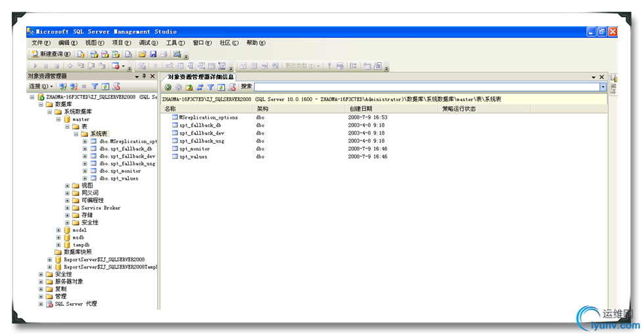Expand the dbo.spt_monitor table node
The image size is (644, 336).
pyautogui.click(x=85, y=171)
